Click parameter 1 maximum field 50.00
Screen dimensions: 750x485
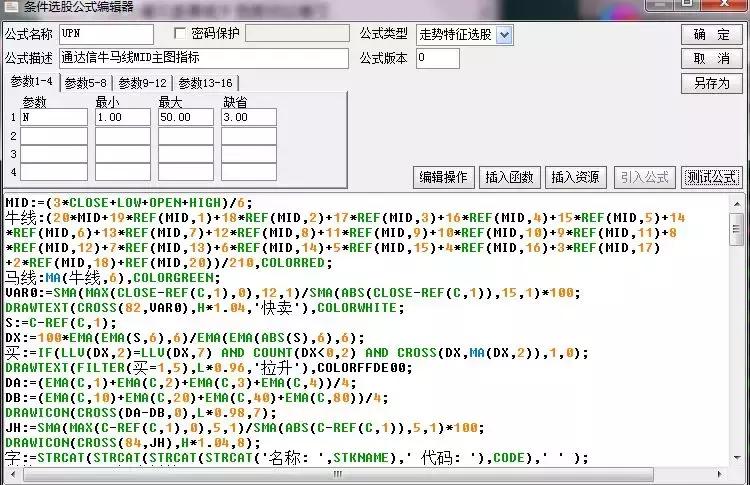click(x=186, y=117)
